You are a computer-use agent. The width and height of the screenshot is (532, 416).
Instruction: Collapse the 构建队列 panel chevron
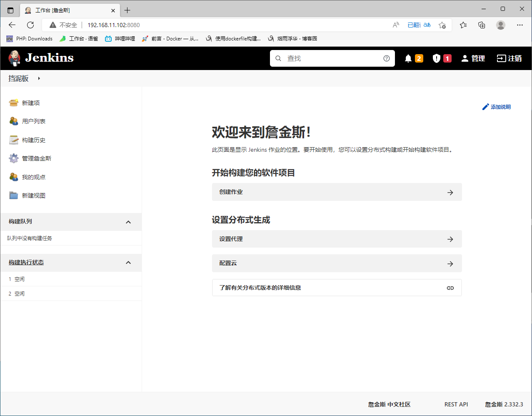(128, 222)
